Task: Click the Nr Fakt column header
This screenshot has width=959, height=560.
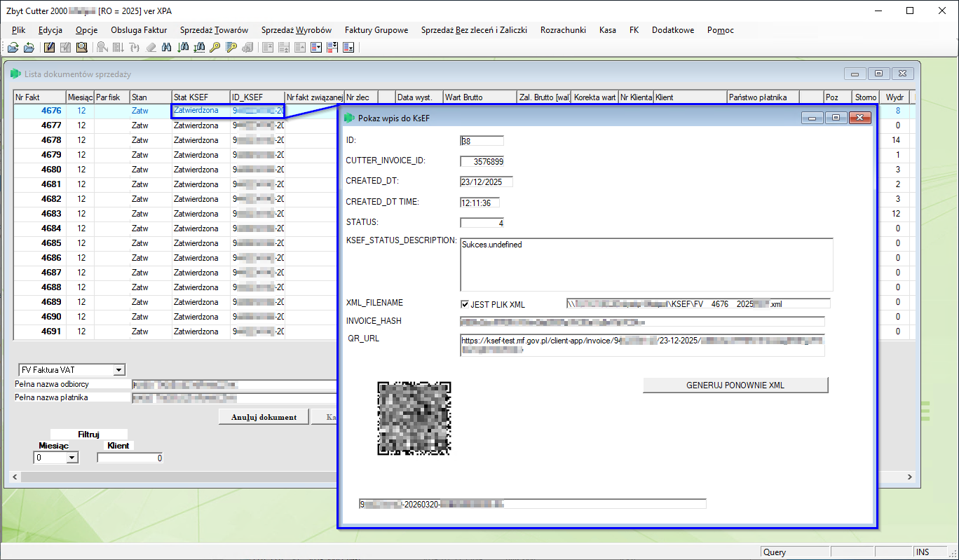Action: click(x=40, y=97)
